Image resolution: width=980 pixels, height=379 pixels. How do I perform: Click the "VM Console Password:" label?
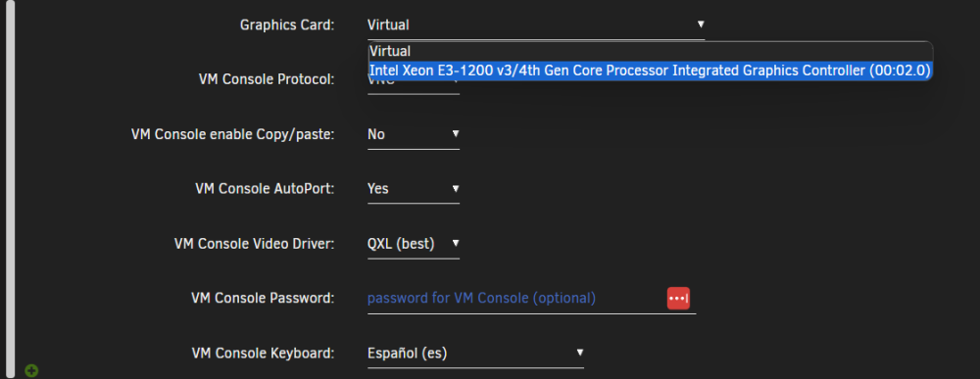[263, 299]
